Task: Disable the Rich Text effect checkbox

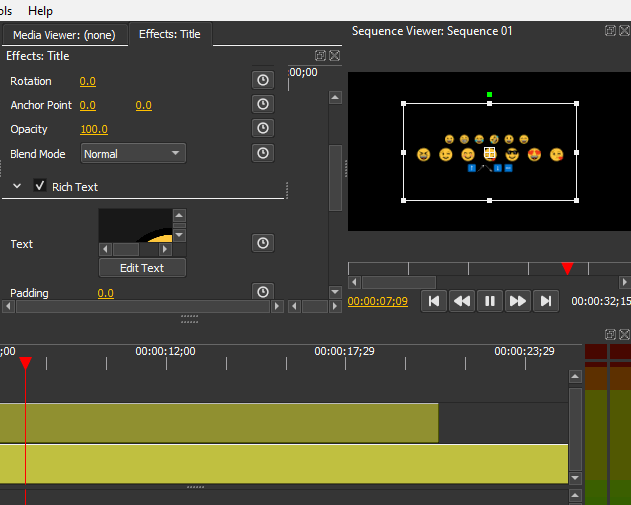Action: (39, 186)
